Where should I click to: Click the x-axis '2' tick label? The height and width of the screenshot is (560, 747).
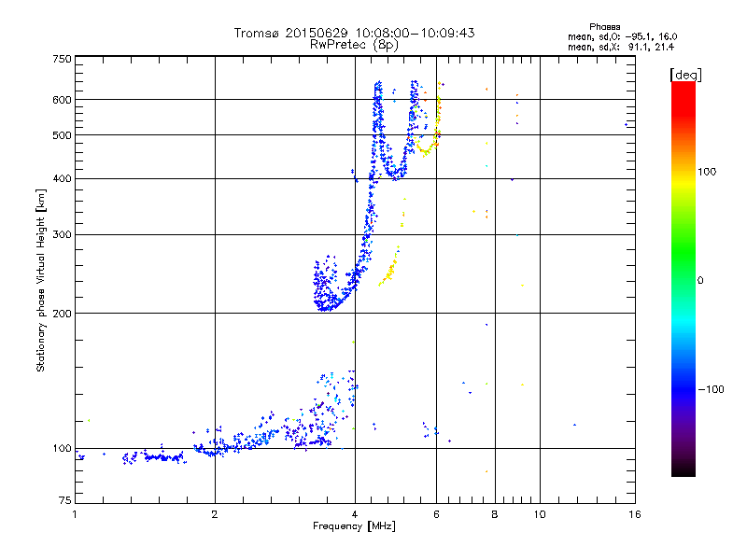(x=215, y=514)
